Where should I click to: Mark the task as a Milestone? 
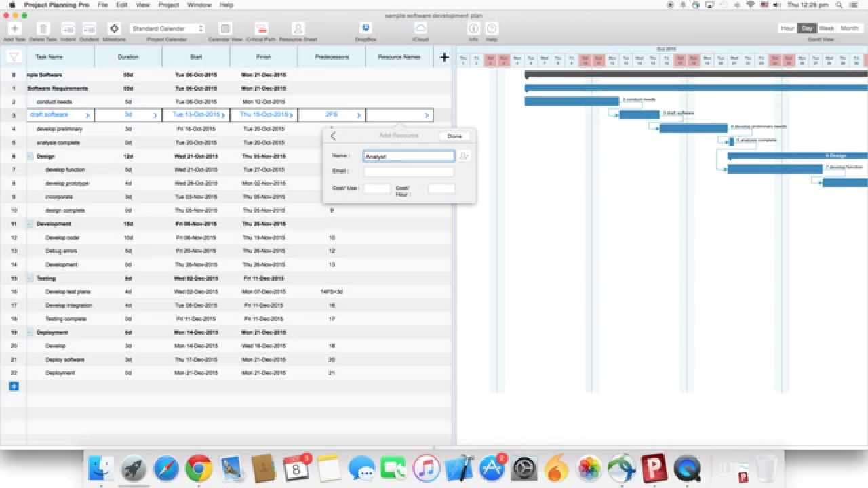(114, 28)
